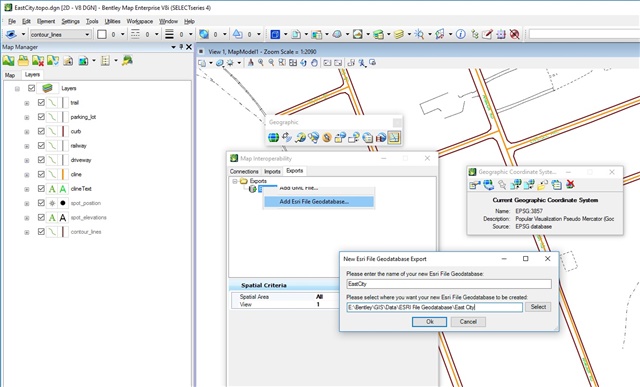Click the gear-cluster icon beside the pencil icon

tap(501, 34)
